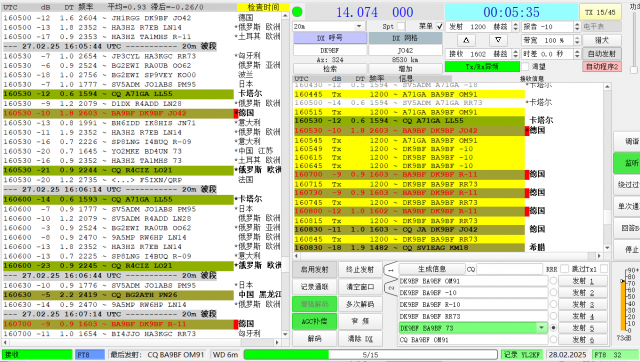Toggle the Spt checkbox
640x362 pixels.
tap(401, 27)
